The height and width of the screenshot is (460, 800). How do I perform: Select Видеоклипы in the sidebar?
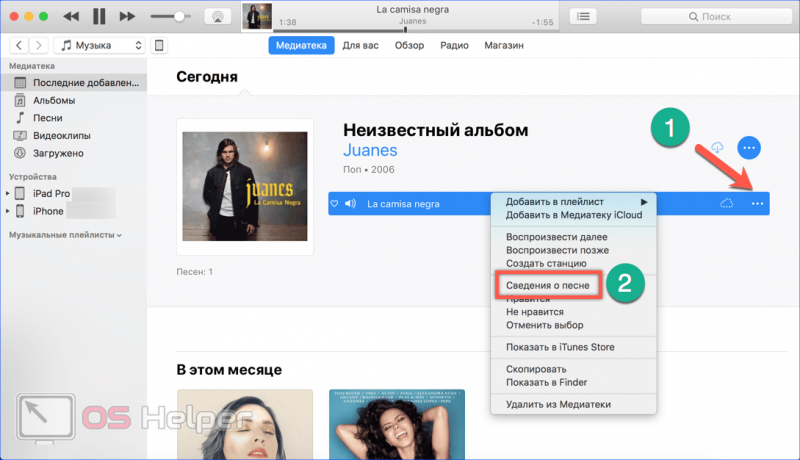pyautogui.click(x=62, y=136)
